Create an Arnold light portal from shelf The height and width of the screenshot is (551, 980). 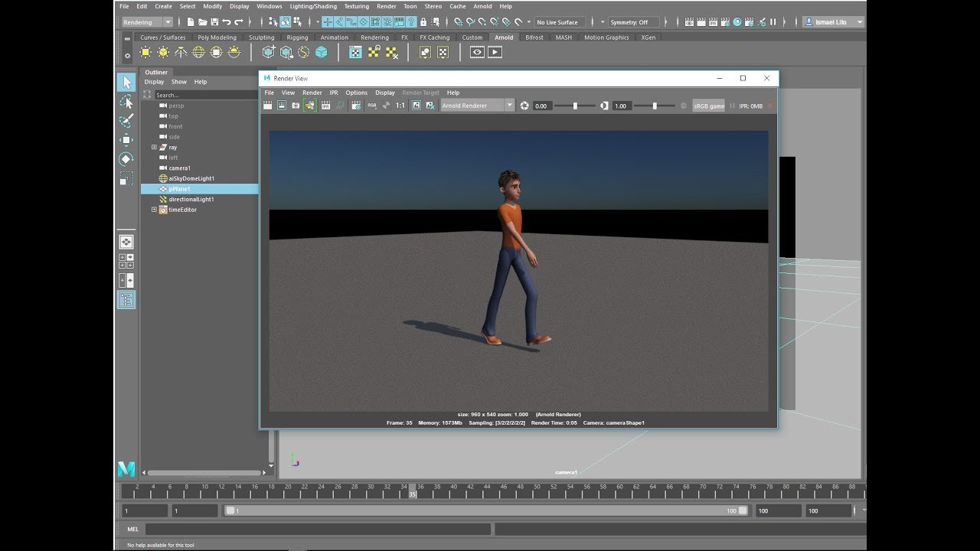click(216, 52)
